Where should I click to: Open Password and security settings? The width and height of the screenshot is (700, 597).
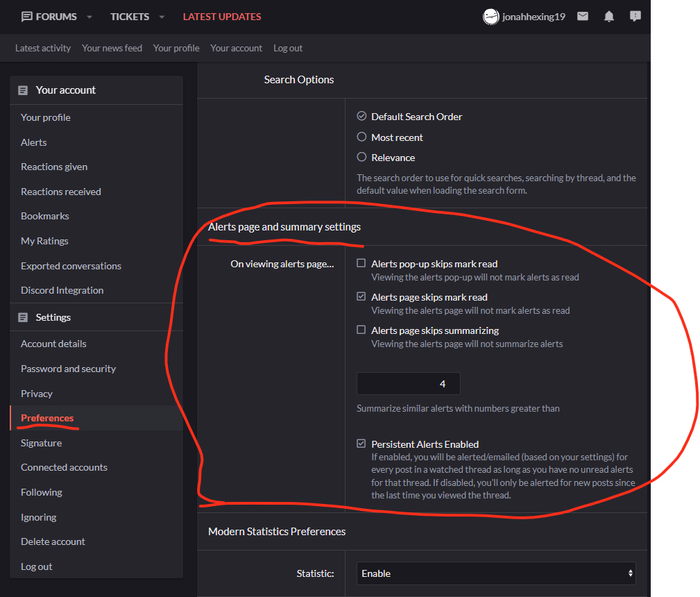(x=68, y=369)
